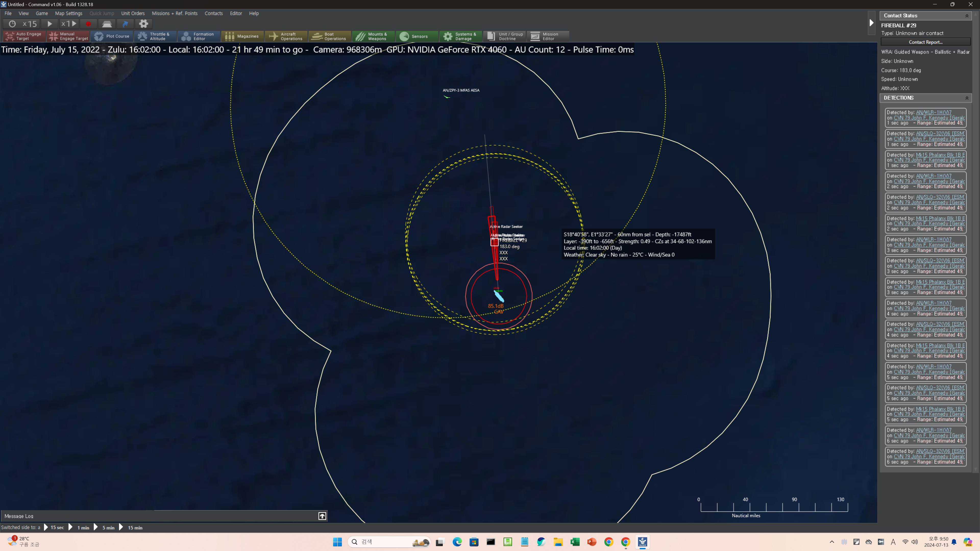Viewport: 980px width, 551px height.
Task: Collapse the Contact Status panel
Action: pyautogui.click(x=967, y=16)
